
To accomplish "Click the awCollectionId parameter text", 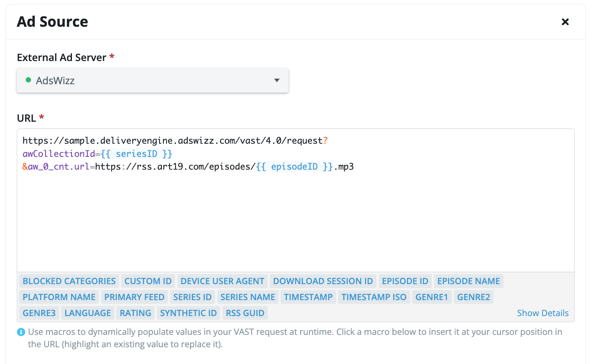I will tap(59, 154).
